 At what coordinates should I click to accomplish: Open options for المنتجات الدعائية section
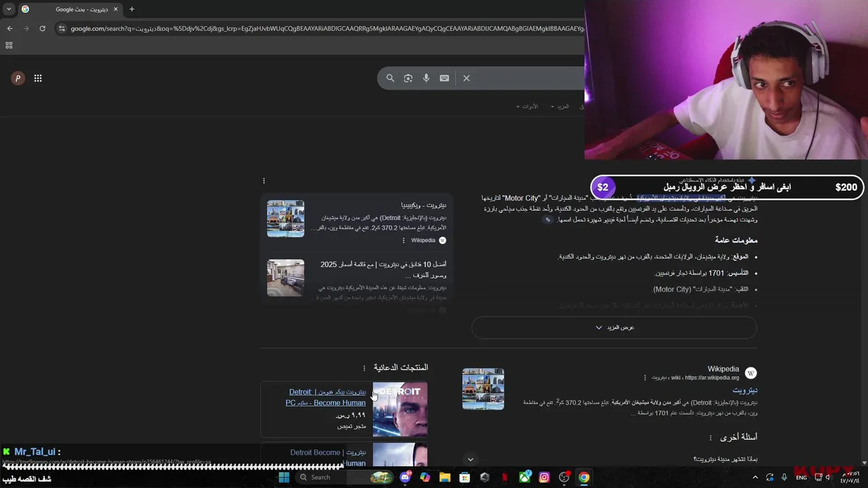pyautogui.click(x=364, y=368)
